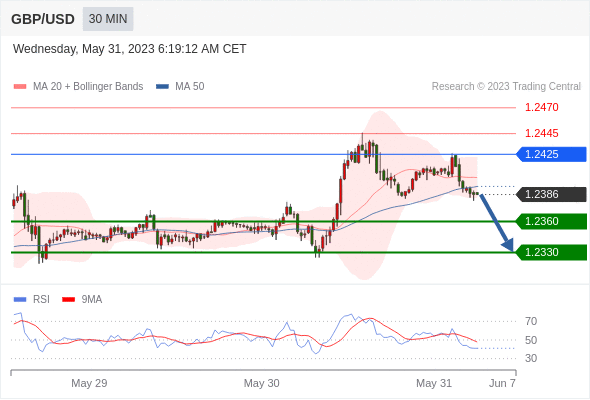This screenshot has width=590, height=400.
Task: Toggle the MA 50 legend label
Action: pyautogui.click(x=190, y=87)
